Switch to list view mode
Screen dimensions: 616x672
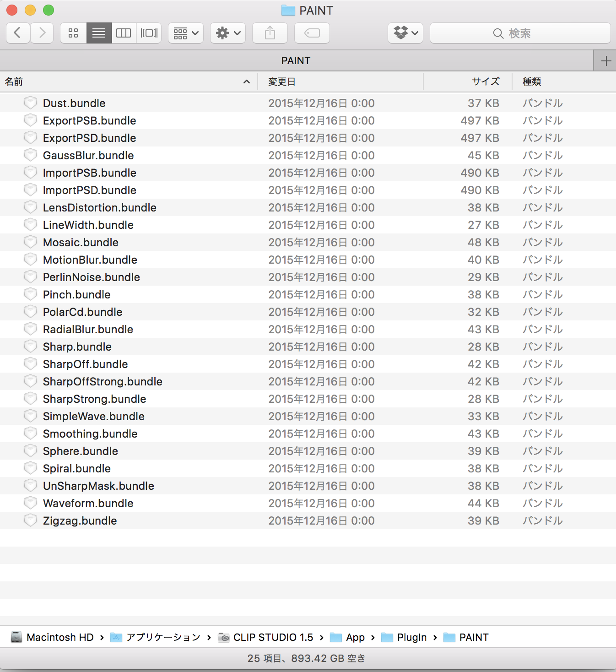coord(99,33)
